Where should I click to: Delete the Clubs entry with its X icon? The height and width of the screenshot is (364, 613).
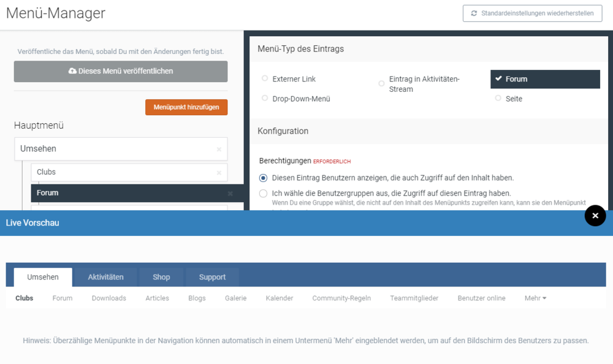click(x=219, y=173)
